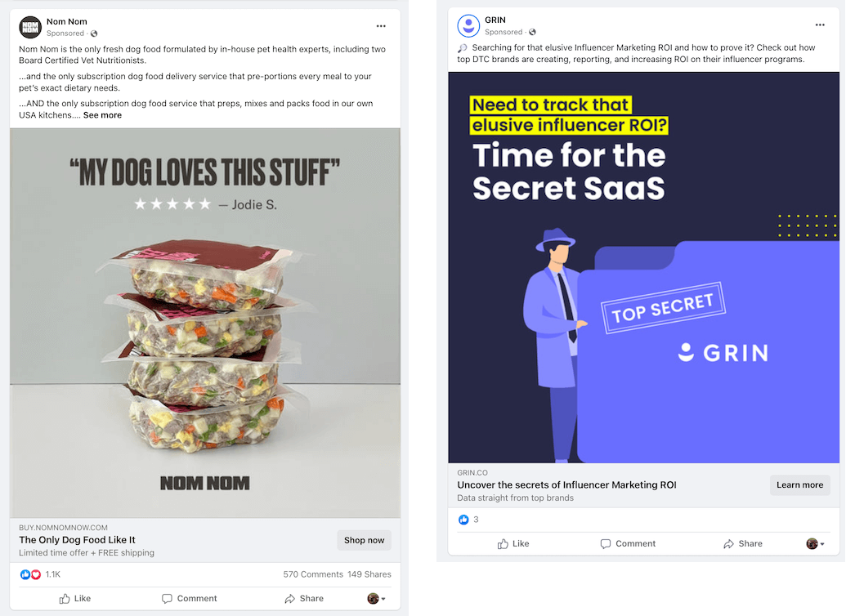Open GRIN profile avatar

pyautogui.click(x=468, y=25)
